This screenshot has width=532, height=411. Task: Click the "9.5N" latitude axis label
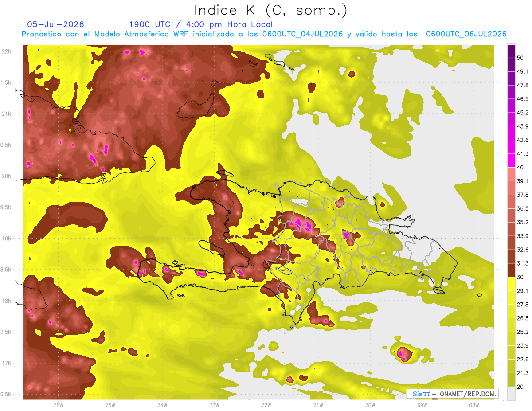pos(6,207)
